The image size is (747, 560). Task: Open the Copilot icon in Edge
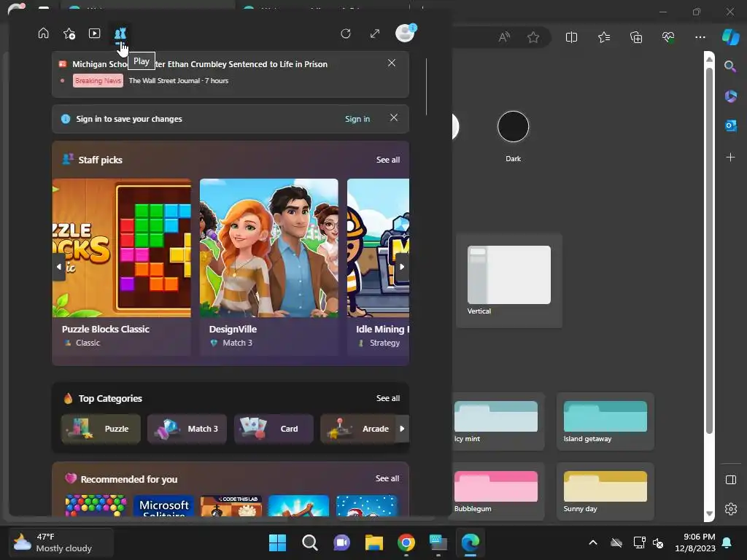[730, 36]
